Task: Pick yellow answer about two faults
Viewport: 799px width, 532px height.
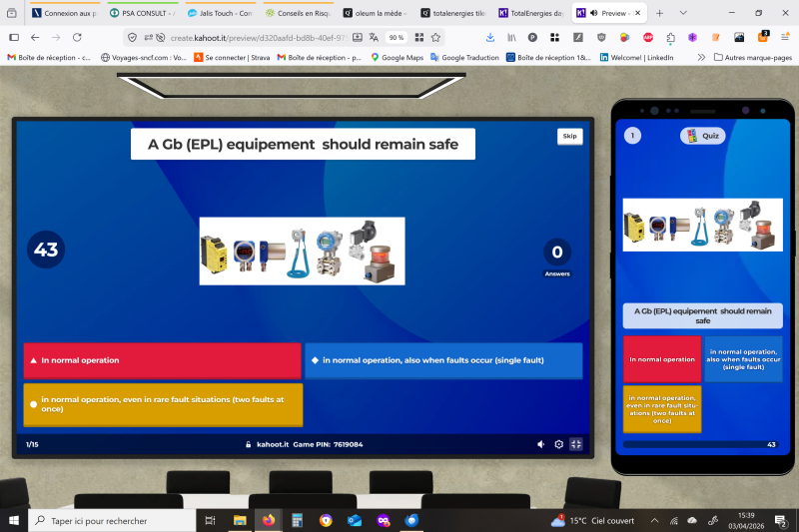Action: pos(162,404)
